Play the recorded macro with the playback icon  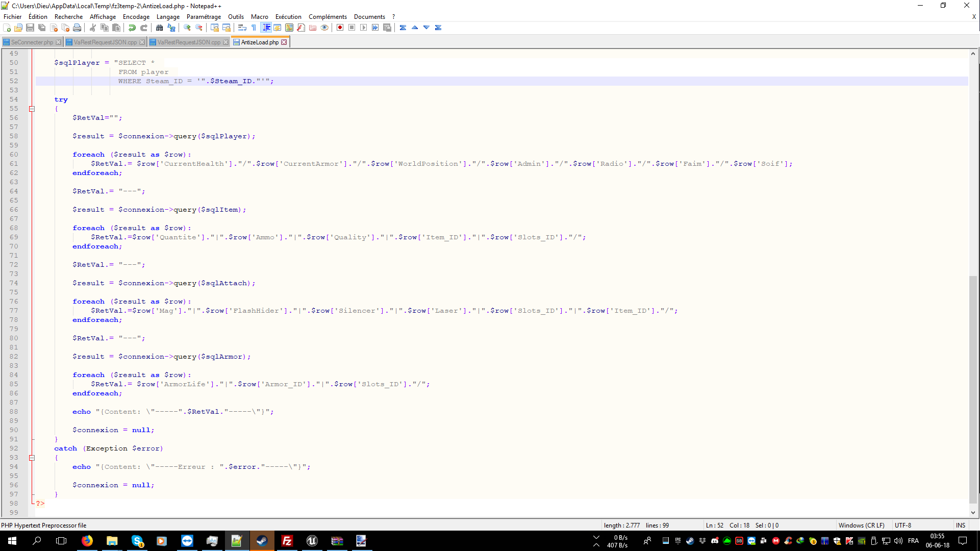(363, 28)
